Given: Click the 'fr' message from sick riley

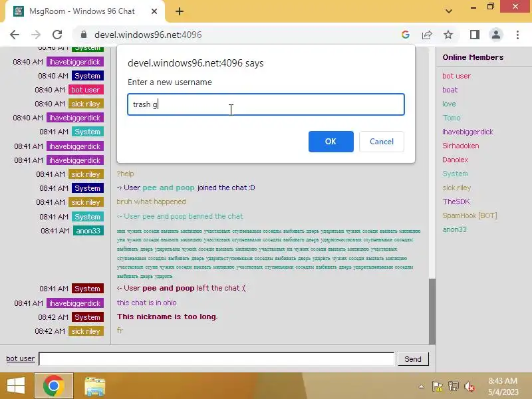Looking at the screenshot, I should 120,331.
